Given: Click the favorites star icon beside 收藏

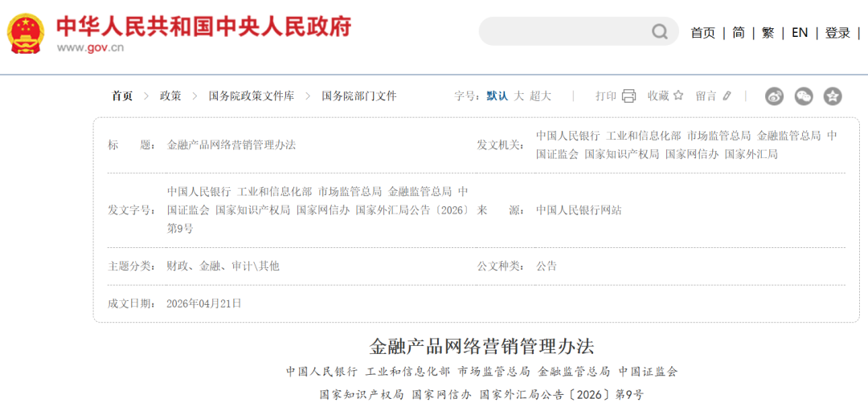Looking at the screenshot, I should click(678, 96).
